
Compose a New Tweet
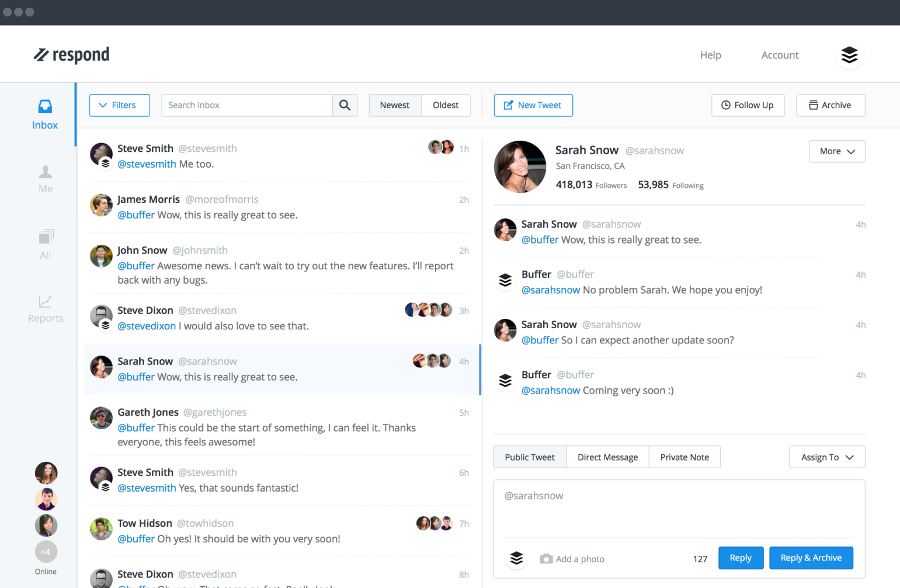pyautogui.click(x=533, y=105)
